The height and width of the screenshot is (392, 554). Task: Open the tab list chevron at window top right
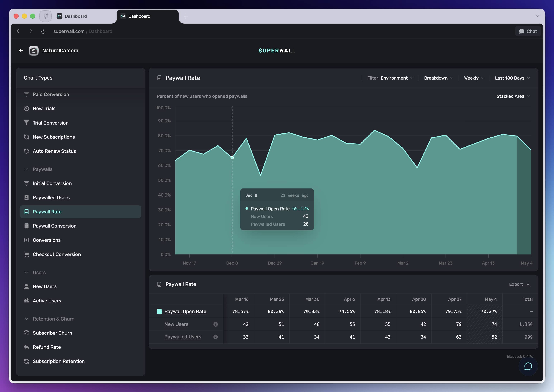(x=537, y=16)
